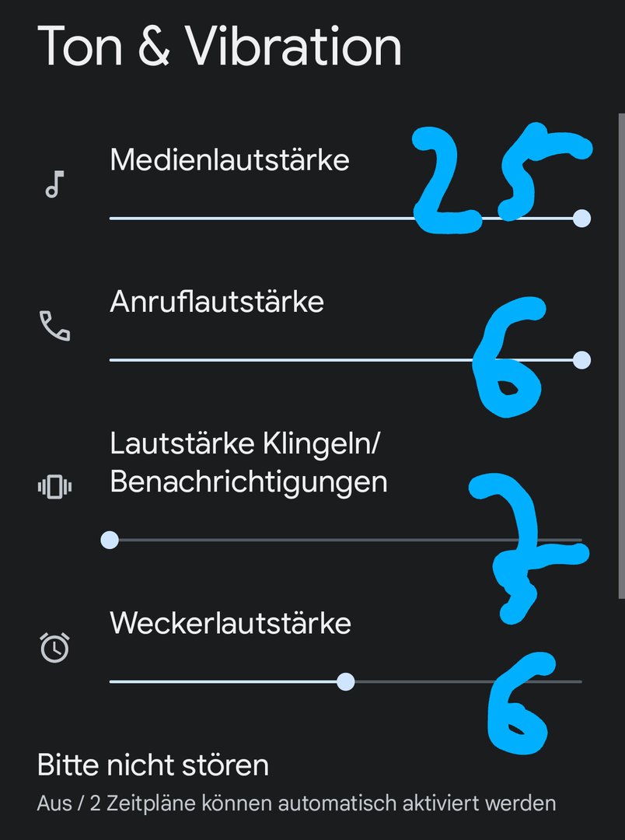This screenshot has height=840, width=625.
Task: Tap the phone handset icon for call volume
Action: pos(54,326)
